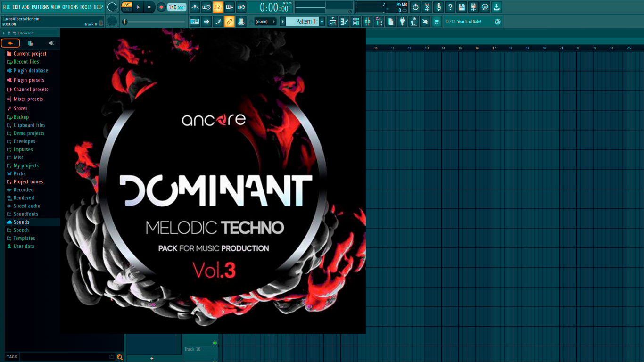Open the pattern list arrow left of Pattern 1
This screenshot has width=644, height=362.
coord(283,22)
